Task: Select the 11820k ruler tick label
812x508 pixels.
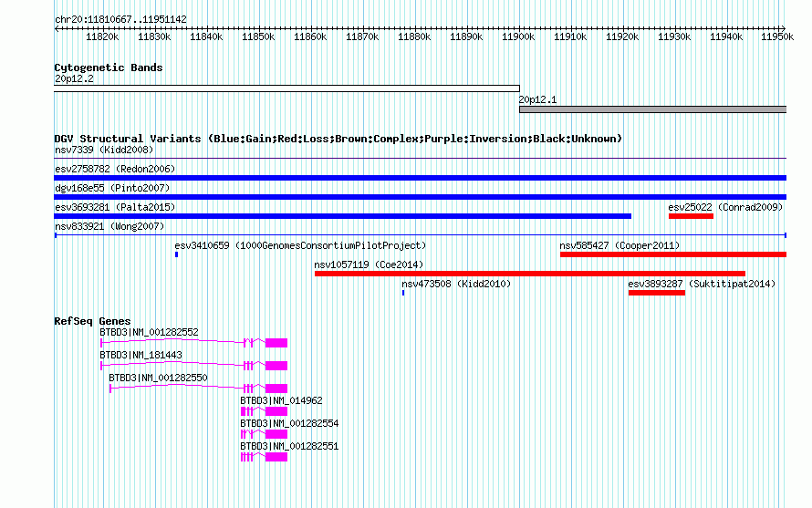Action: click(102, 36)
